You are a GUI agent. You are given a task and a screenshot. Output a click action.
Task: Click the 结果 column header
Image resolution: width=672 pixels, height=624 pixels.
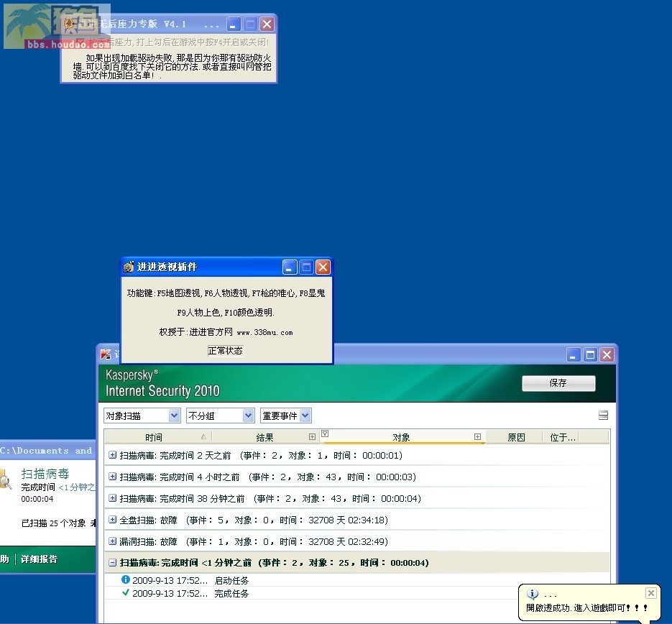click(x=264, y=437)
